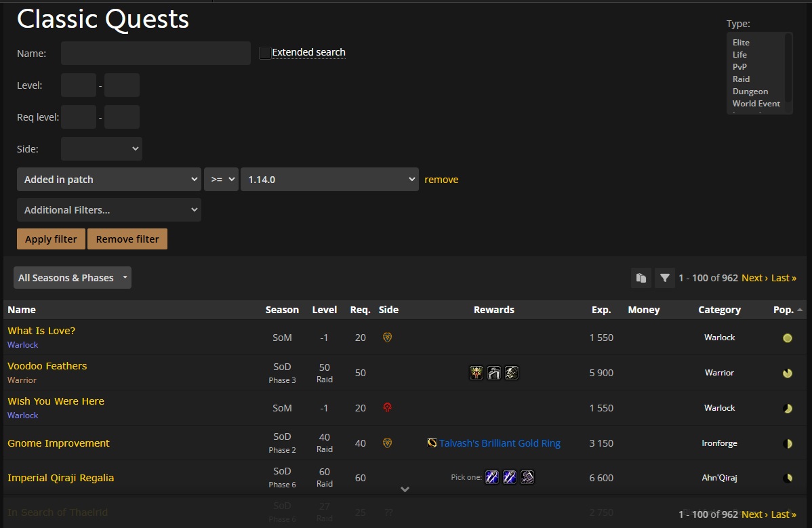Image resolution: width=812 pixels, height=528 pixels.
Task: Jump to Last page in top pagination
Action: tap(784, 278)
